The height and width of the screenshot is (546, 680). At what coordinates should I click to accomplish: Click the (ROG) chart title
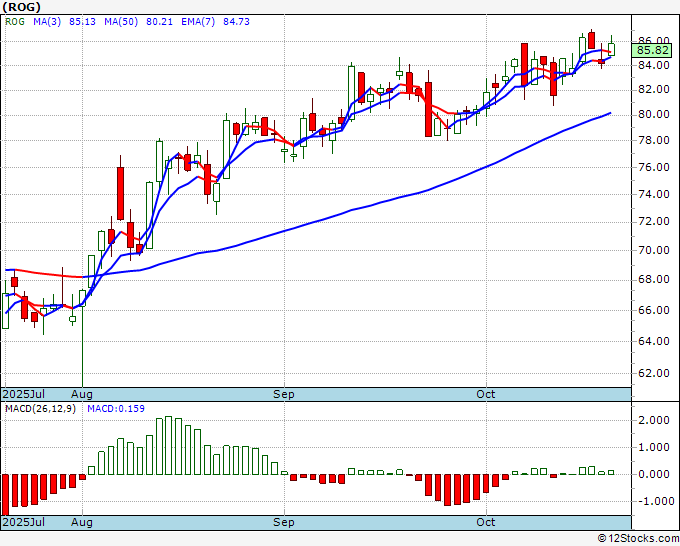[22, 7]
